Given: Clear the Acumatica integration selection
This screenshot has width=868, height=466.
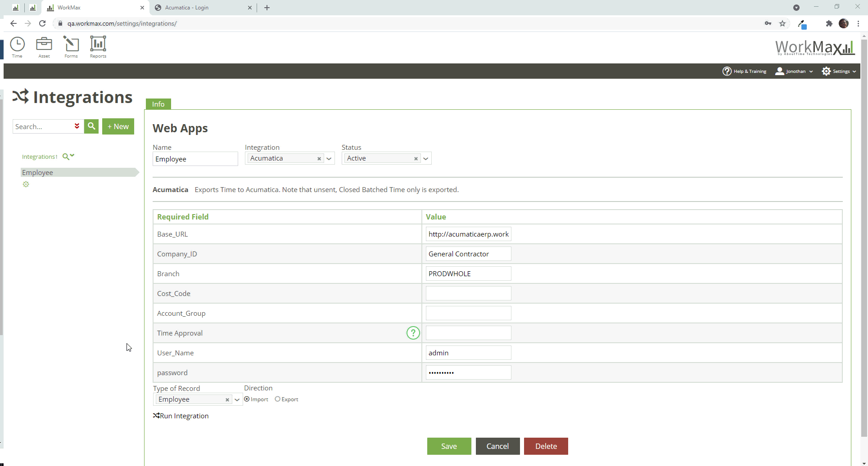Looking at the screenshot, I should point(319,159).
